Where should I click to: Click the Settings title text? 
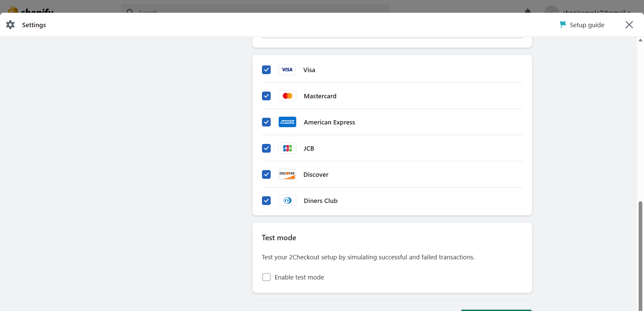34,25
